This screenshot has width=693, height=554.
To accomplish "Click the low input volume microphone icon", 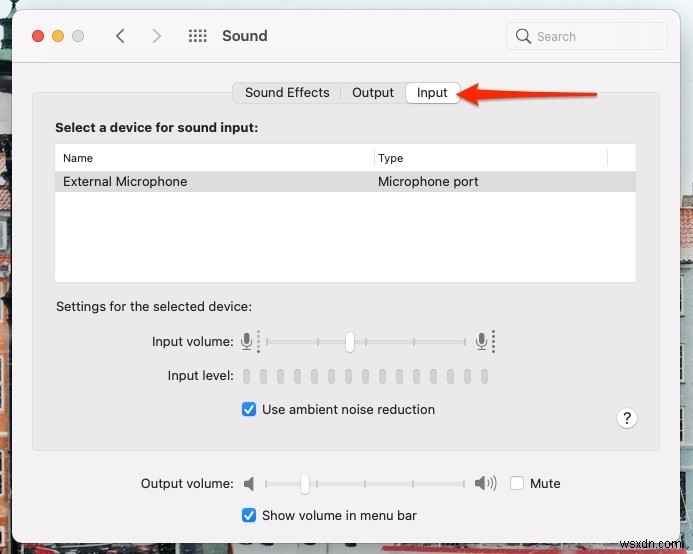I will click(247, 341).
